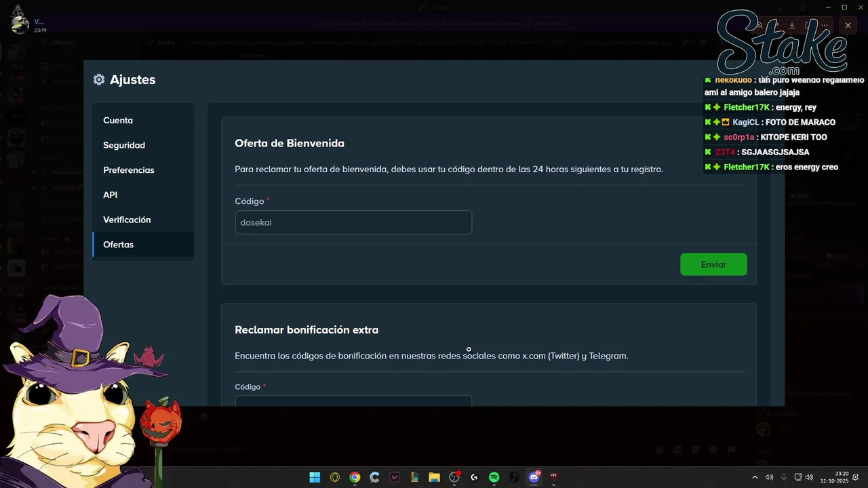
Task: Switch to Discord in the taskbar
Action: click(534, 477)
